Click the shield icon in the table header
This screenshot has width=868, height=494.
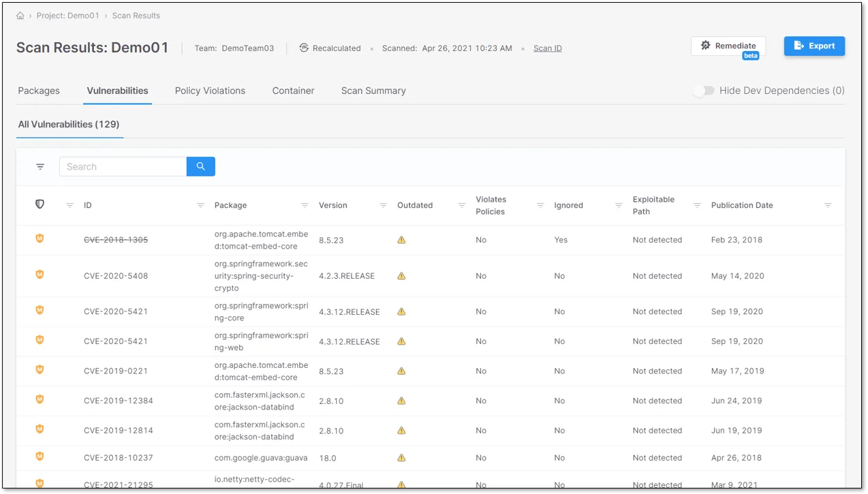pos(40,204)
